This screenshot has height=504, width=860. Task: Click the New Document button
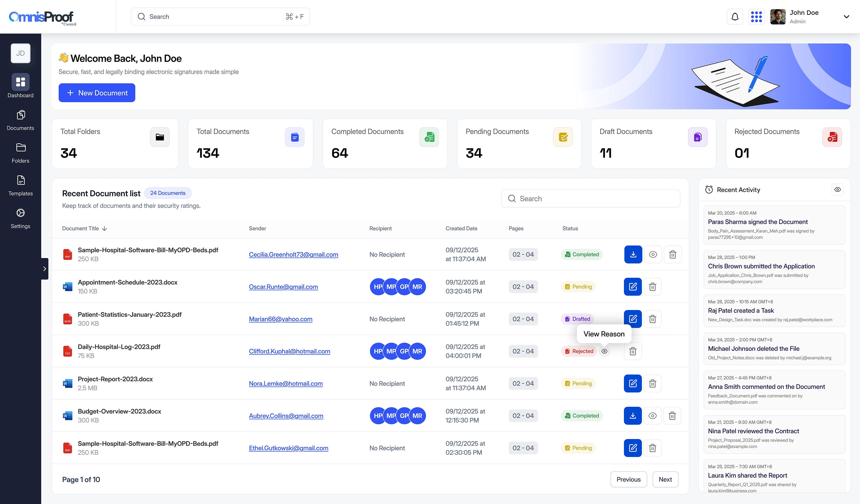(x=97, y=93)
